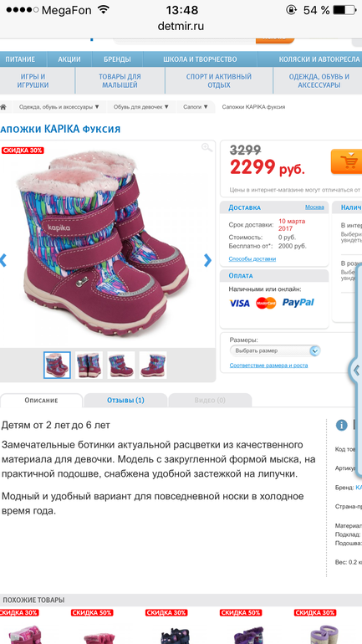Open 'Игры и игрушки' category
The height and width of the screenshot is (644, 362).
33,81
